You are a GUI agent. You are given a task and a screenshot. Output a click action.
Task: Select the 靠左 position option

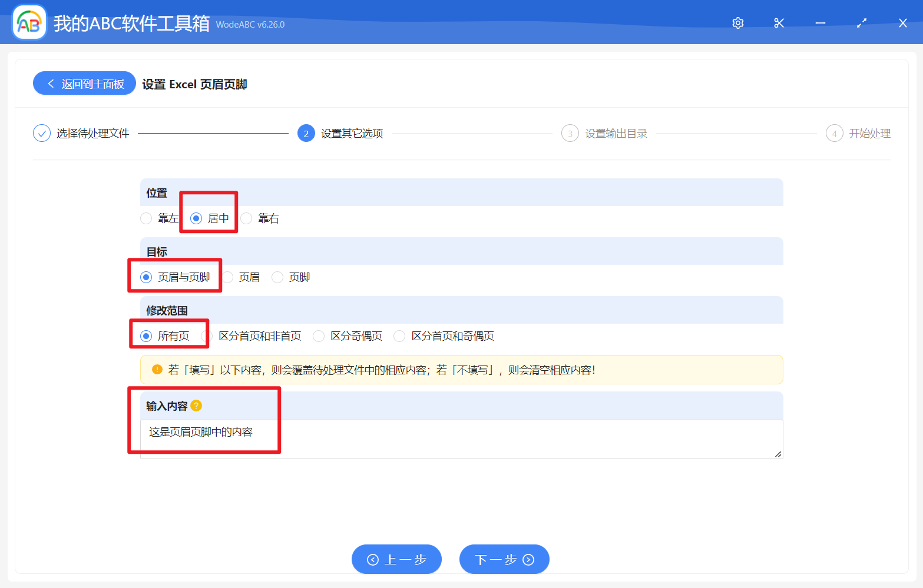point(146,218)
